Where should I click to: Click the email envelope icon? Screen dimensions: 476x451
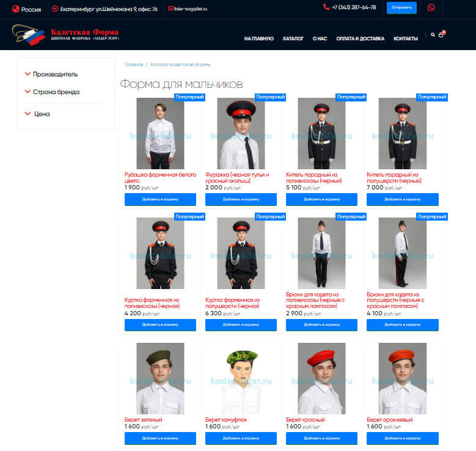[171, 9]
